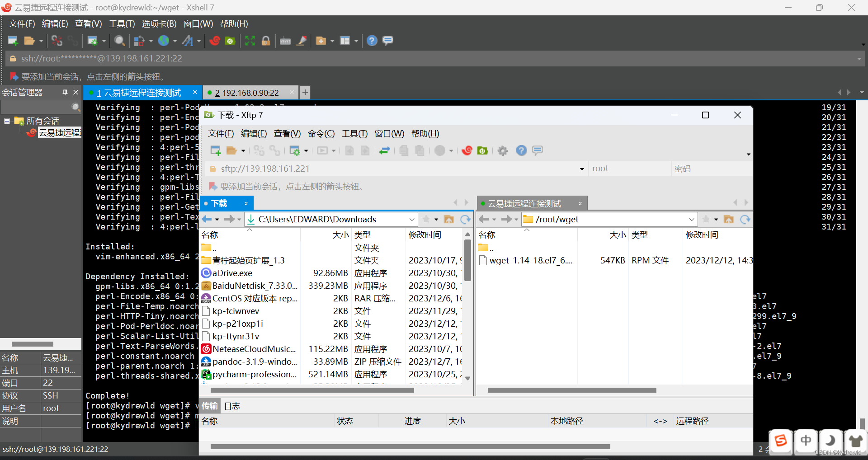Open a new session in Xshell
The width and height of the screenshot is (868, 460).
(13, 41)
